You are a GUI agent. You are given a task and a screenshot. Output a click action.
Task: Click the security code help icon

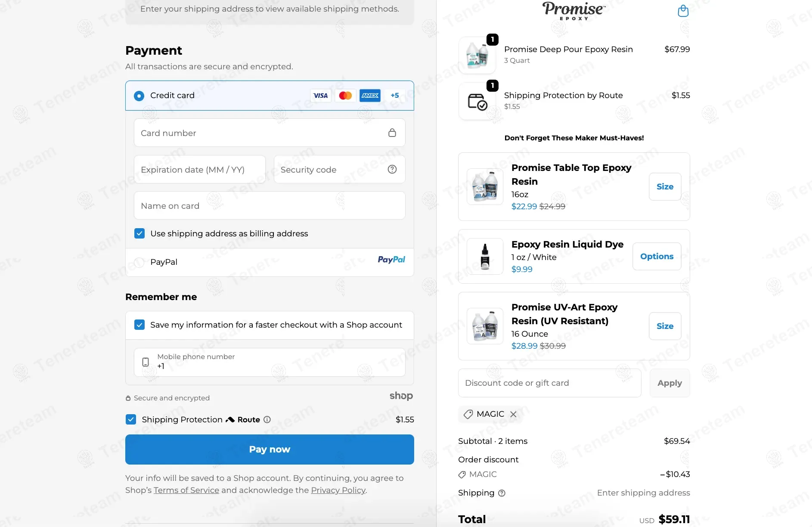coord(392,169)
